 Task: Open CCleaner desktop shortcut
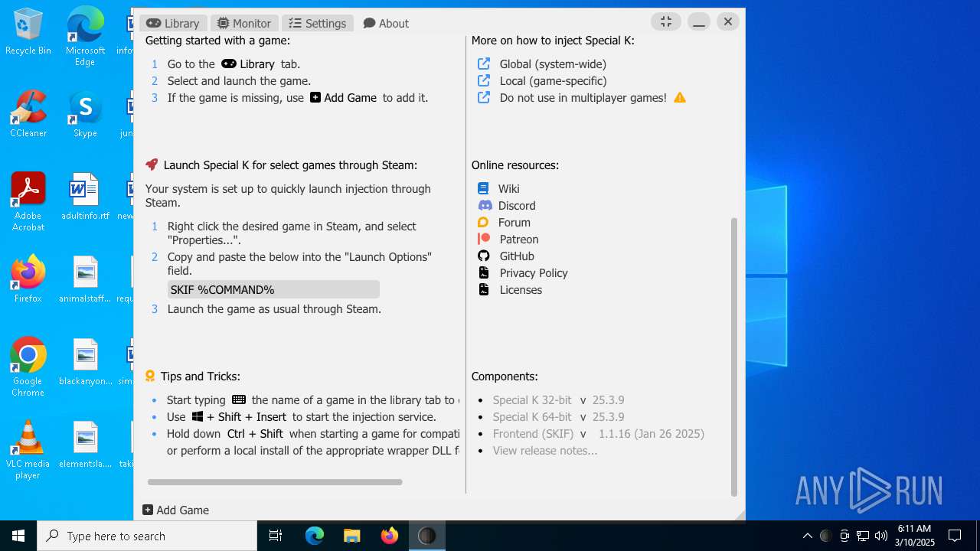click(28, 115)
